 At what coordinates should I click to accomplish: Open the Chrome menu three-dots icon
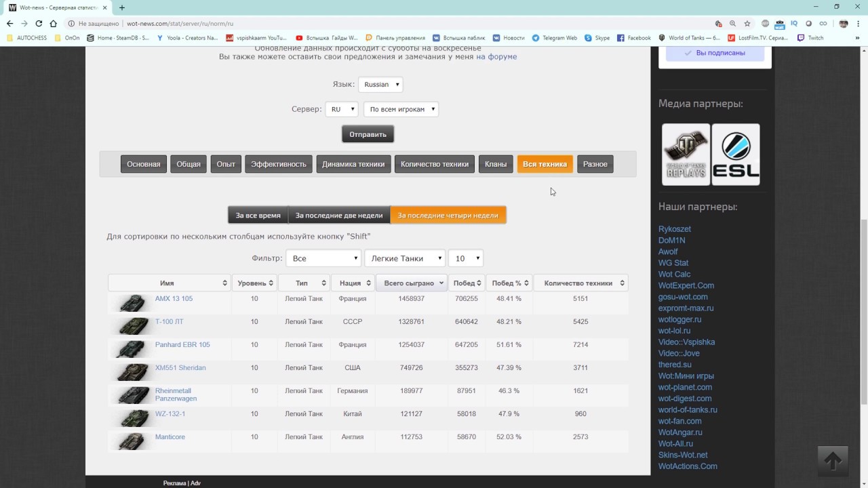[859, 23]
